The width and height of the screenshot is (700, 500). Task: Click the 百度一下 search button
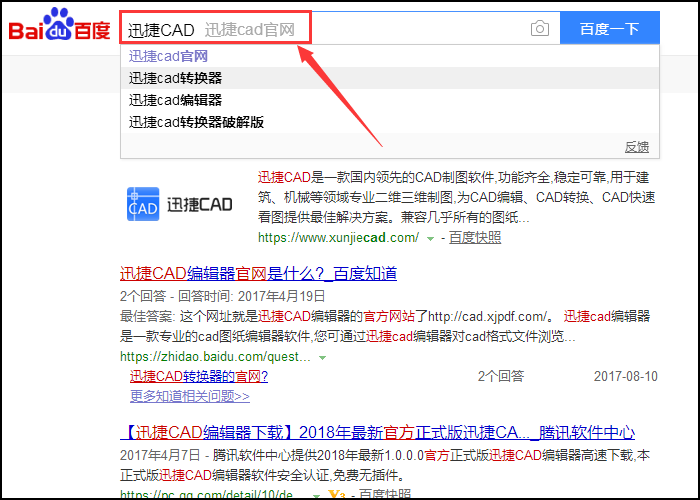tap(609, 29)
